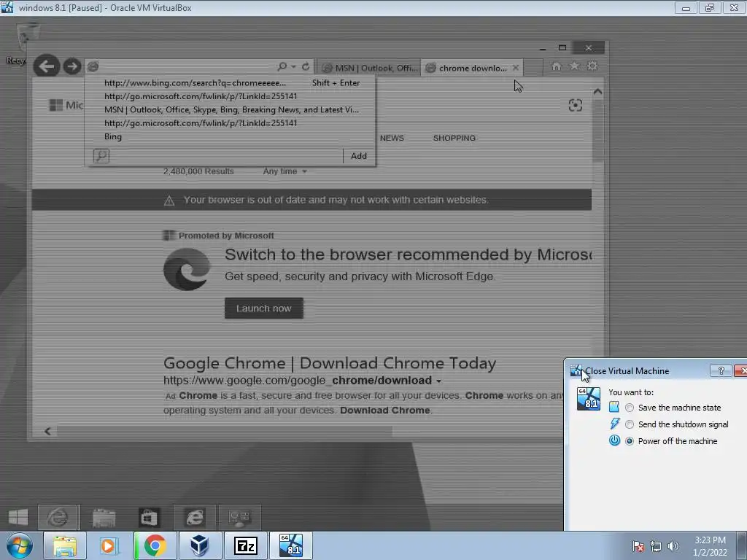This screenshot has width=747, height=560.
Task: Open Google Chrome | Download Chrome Today link
Action: [x=330, y=363]
